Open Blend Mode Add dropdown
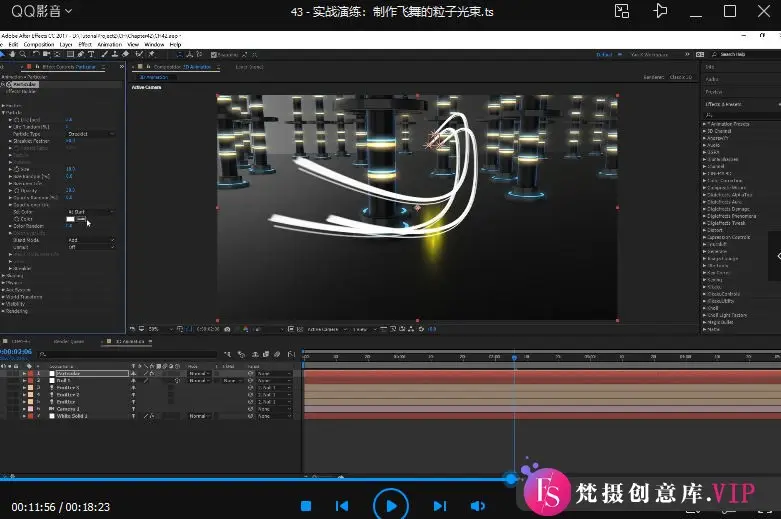Image resolution: width=781 pixels, height=519 pixels. (x=91, y=240)
